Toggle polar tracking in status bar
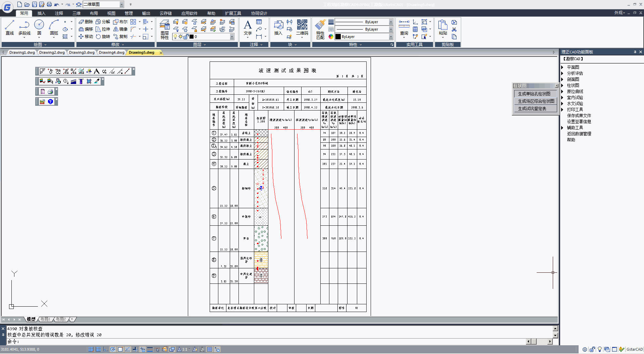This screenshot has width=644, height=354. [x=113, y=349]
